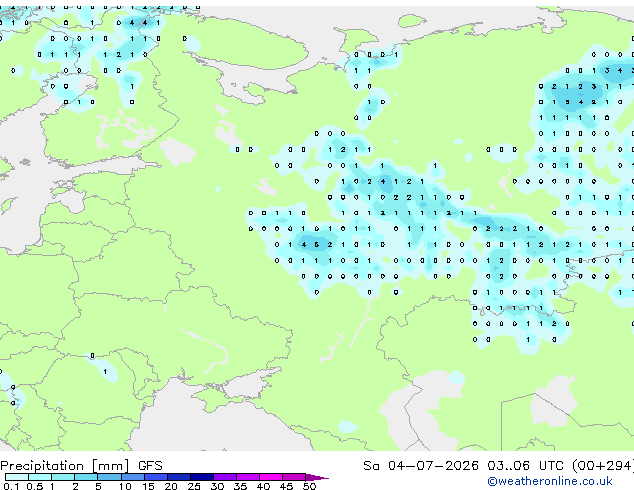
Task: Select the 40–45 mm legend color swatch
Action: (271, 477)
